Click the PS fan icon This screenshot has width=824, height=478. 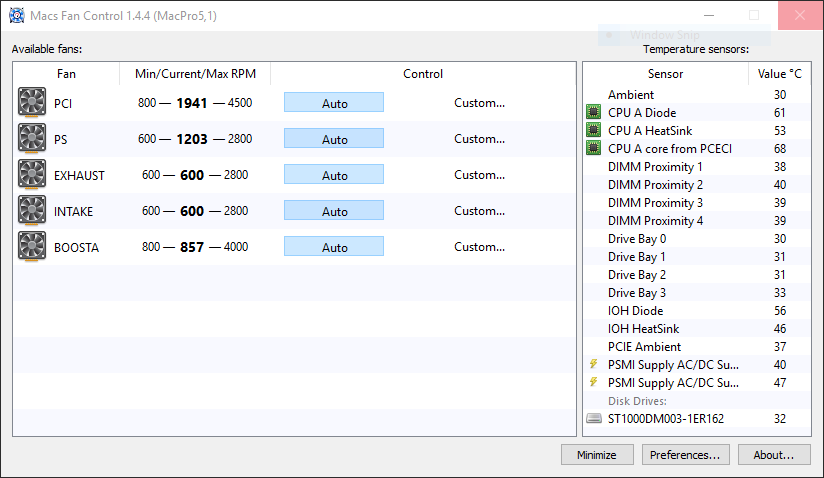pyautogui.click(x=32, y=138)
